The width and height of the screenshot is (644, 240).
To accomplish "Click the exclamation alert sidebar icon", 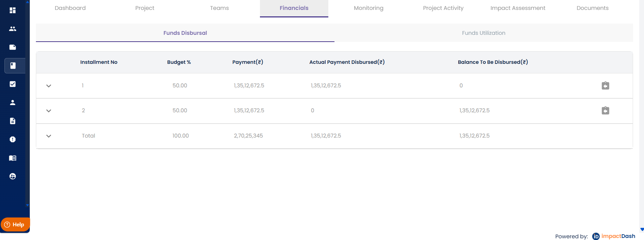I will tap(13, 139).
